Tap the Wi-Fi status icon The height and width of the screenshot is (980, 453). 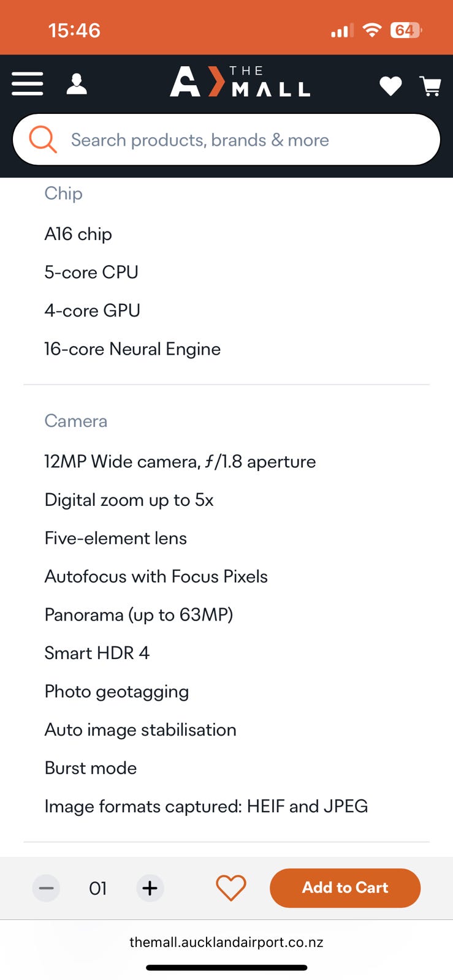371,30
